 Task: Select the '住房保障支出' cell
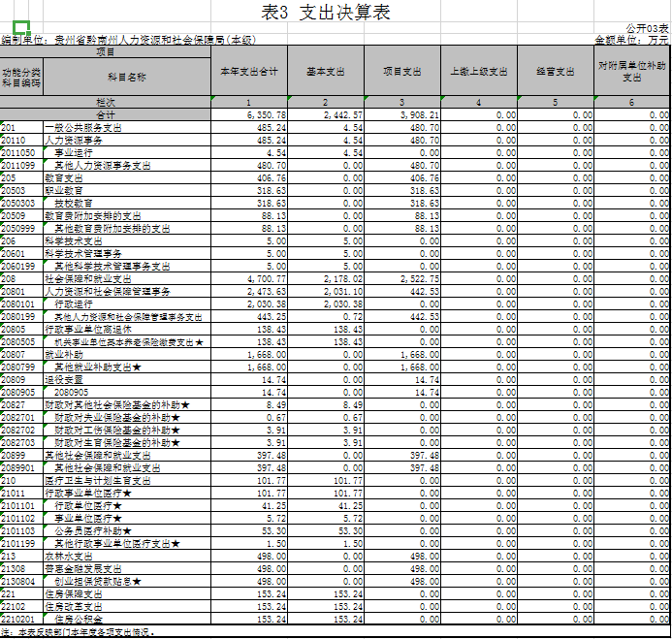pos(127,594)
